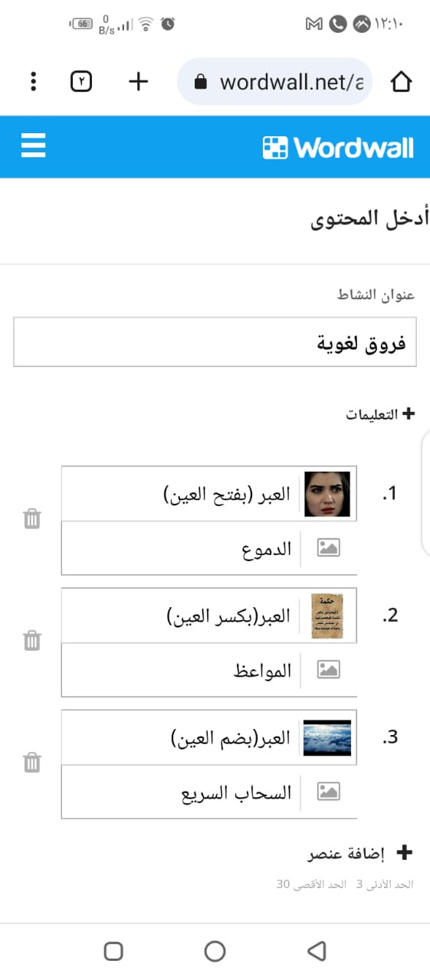Tap the Android back navigation button
430x980 pixels.
click(x=317, y=951)
